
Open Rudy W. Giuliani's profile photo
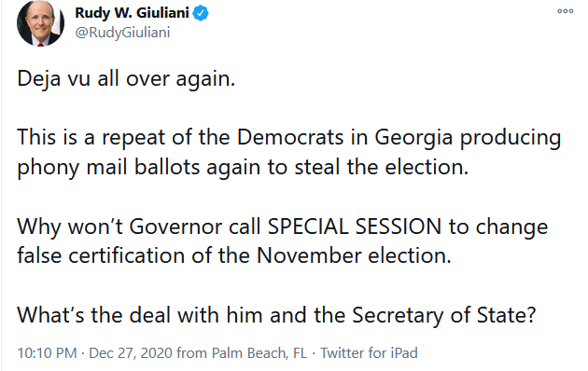pos(40,23)
